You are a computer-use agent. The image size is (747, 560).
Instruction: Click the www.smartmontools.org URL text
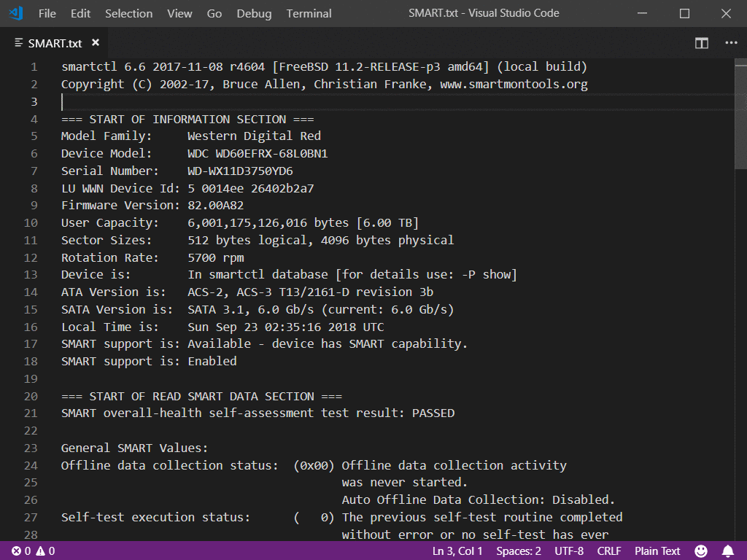[x=517, y=85]
